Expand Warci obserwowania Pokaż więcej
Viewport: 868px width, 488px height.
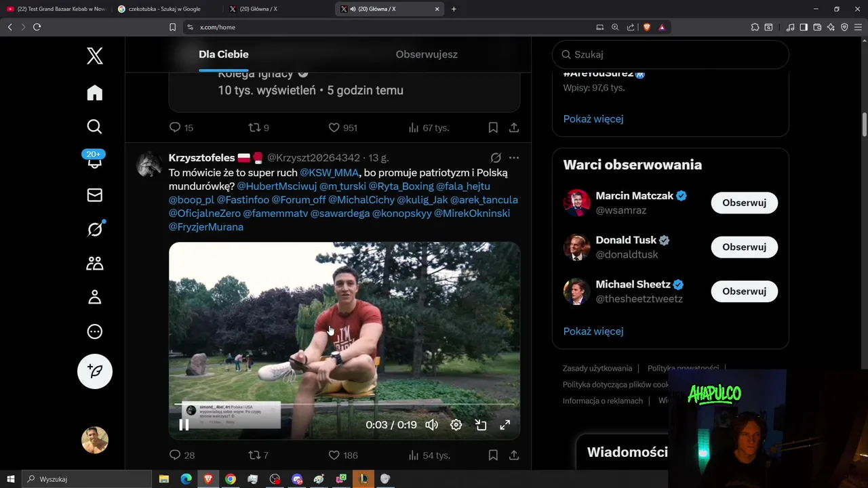pos(593,331)
